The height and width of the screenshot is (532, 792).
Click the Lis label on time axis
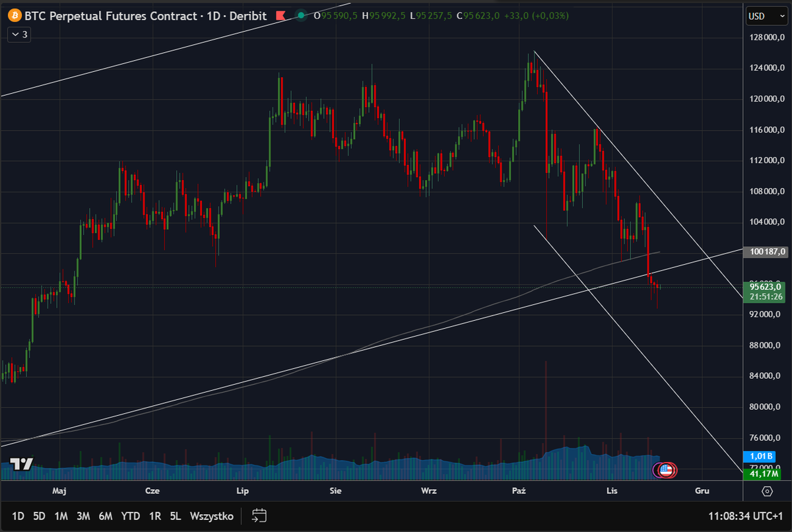click(612, 491)
